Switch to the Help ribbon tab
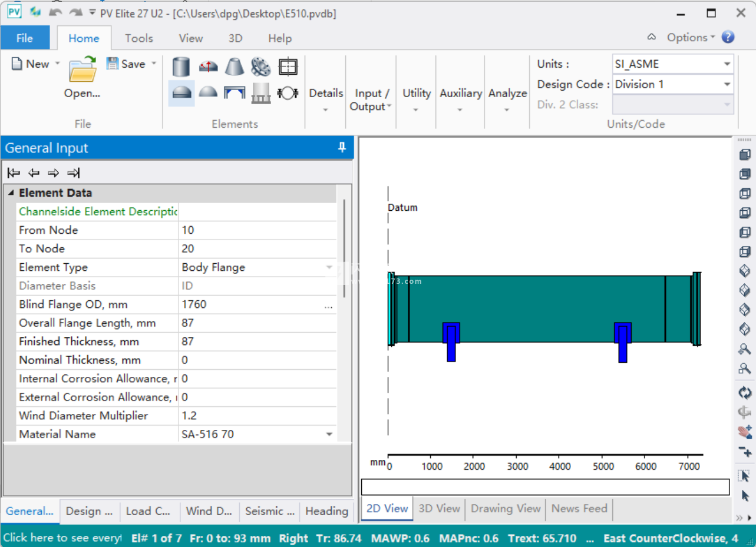Image resolution: width=756 pixels, height=547 pixels. [x=280, y=38]
